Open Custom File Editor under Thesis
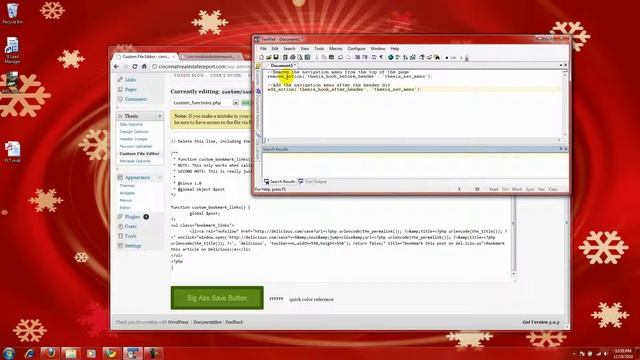 point(140,154)
